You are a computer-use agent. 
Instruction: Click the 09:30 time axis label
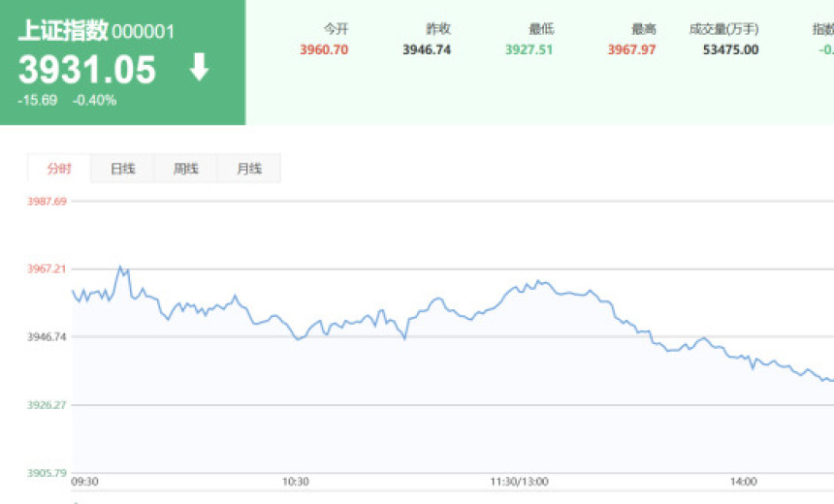point(85,482)
